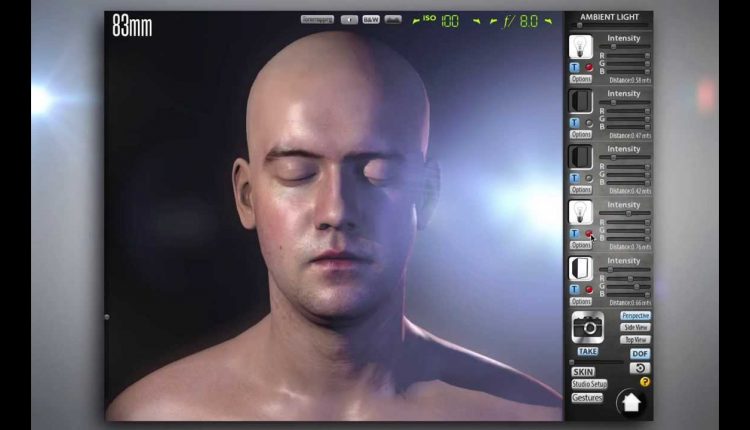Screen dimensions: 750x430
Task: Click the house-shaped home icon
Action: pyautogui.click(x=631, y=402)
